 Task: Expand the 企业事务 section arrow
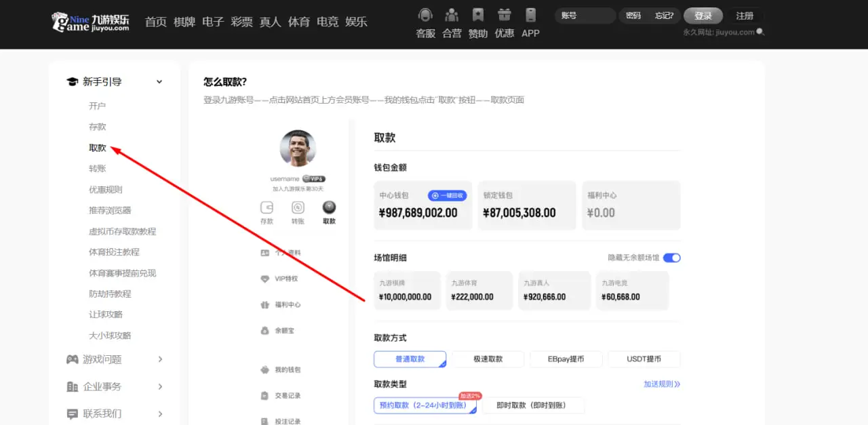(x=160, y=386)
